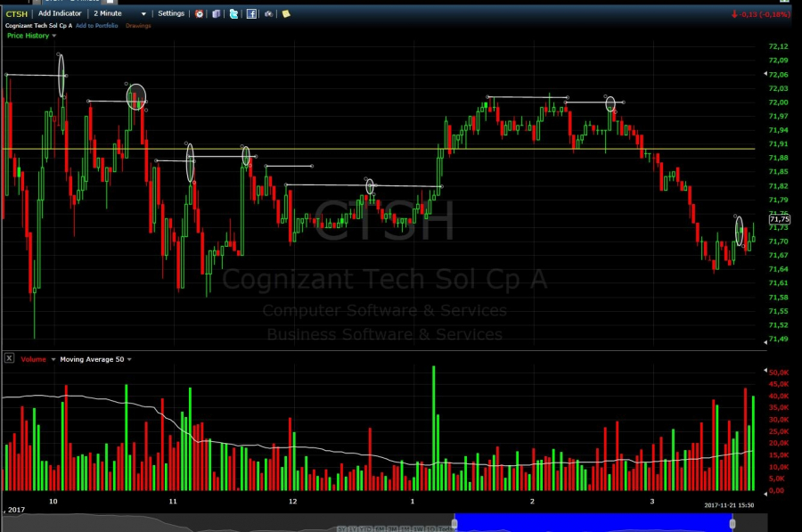This screenshot has height=532, width=802.
Task: Click the right handle of blue range selector
Action: [x=732, y=523]
